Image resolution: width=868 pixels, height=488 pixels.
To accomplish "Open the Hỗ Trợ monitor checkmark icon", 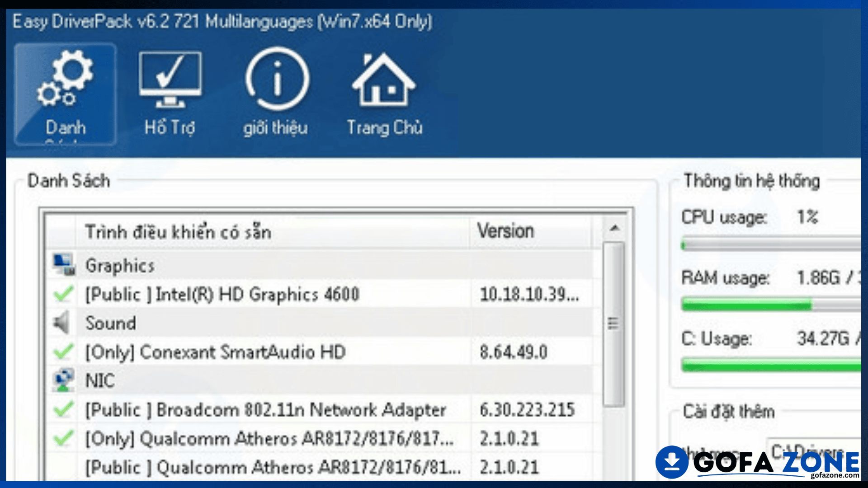I will click(x=170, y=80).
